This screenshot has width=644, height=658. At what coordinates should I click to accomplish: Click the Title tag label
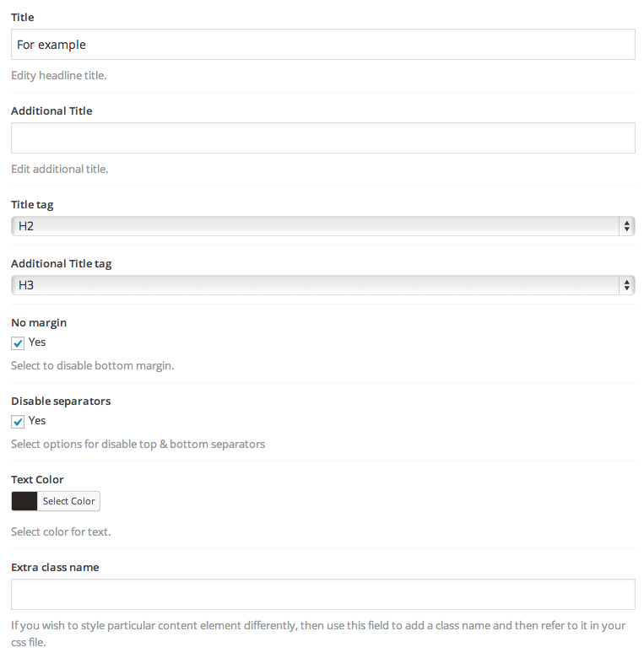[x=32, y=205]
